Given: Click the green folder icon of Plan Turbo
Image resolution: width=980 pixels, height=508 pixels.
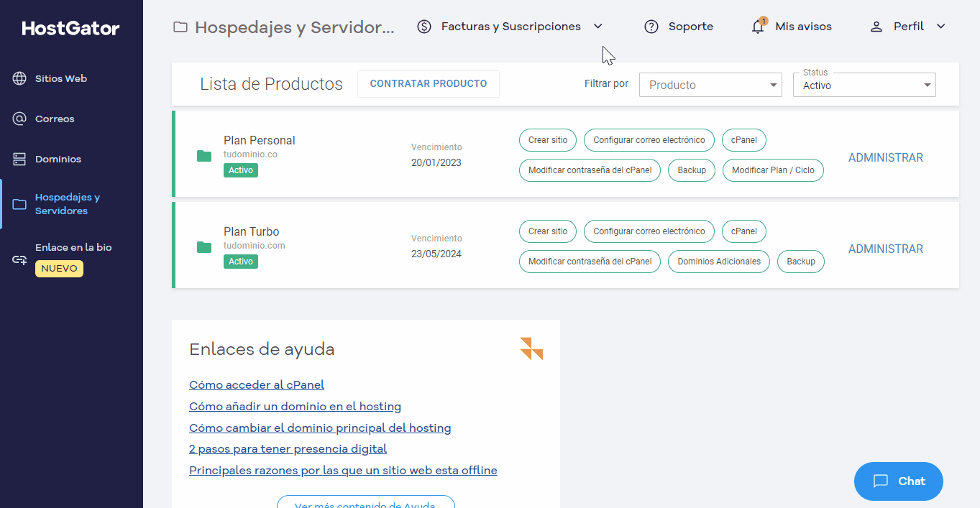Looking at the screenshot, I should [x=204, y=247].
